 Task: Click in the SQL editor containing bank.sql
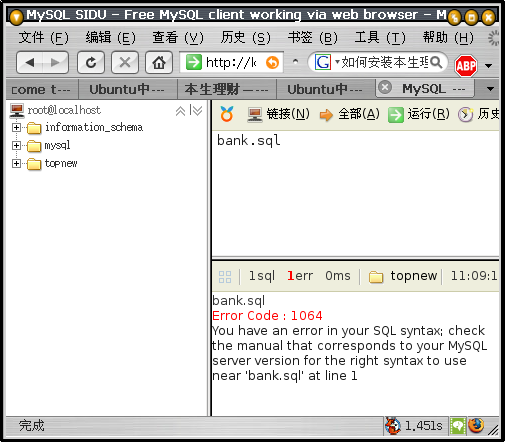[355, 194]
